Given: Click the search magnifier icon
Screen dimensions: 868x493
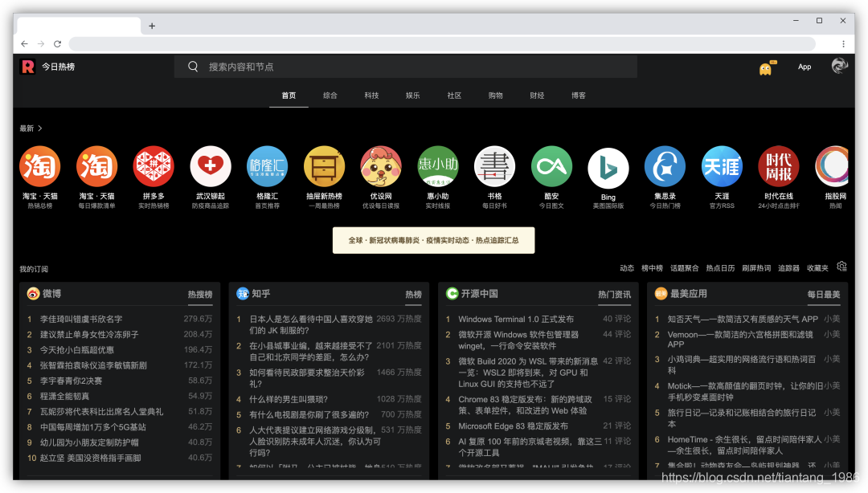Looking at the screenshot, I should (x=193, y=67).
